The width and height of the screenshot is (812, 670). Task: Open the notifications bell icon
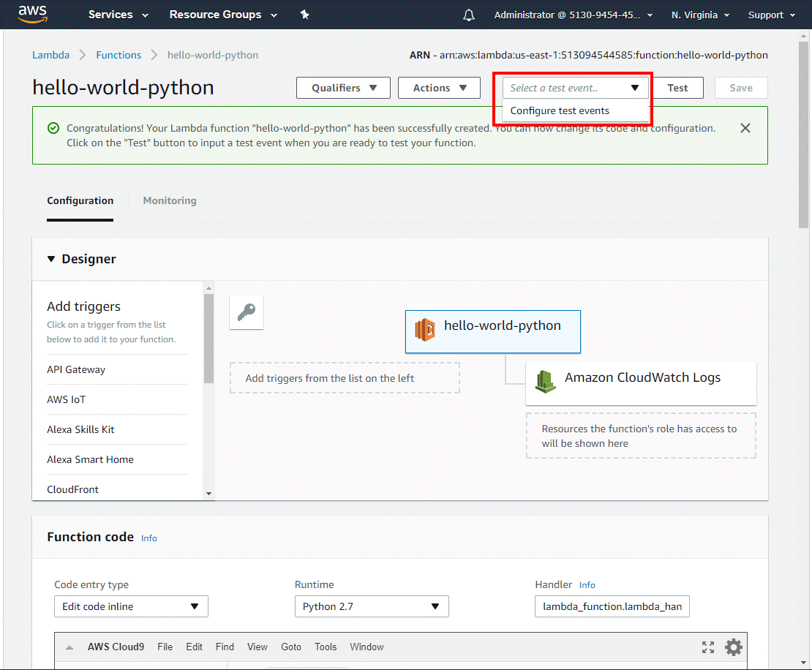(468, 15)
